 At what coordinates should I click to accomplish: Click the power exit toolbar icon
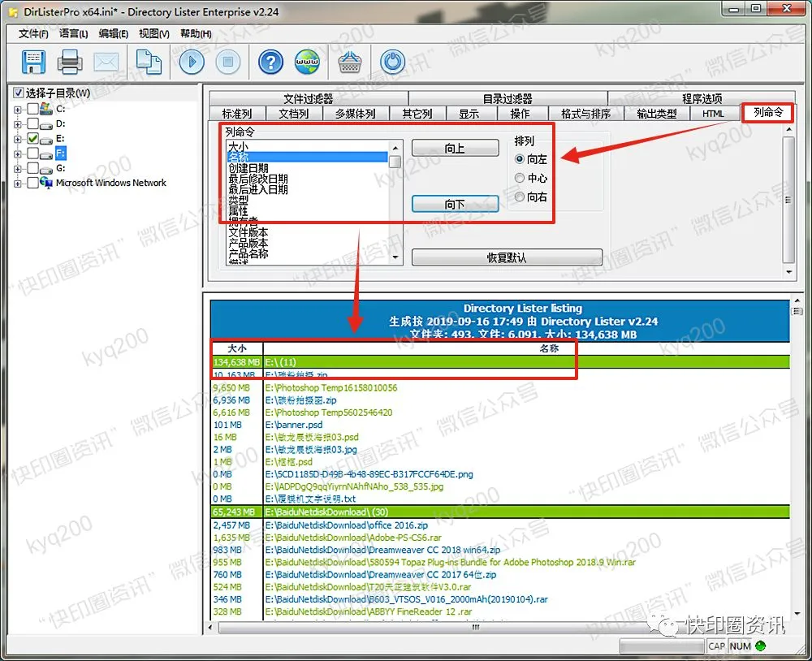(x=392, y=63)
